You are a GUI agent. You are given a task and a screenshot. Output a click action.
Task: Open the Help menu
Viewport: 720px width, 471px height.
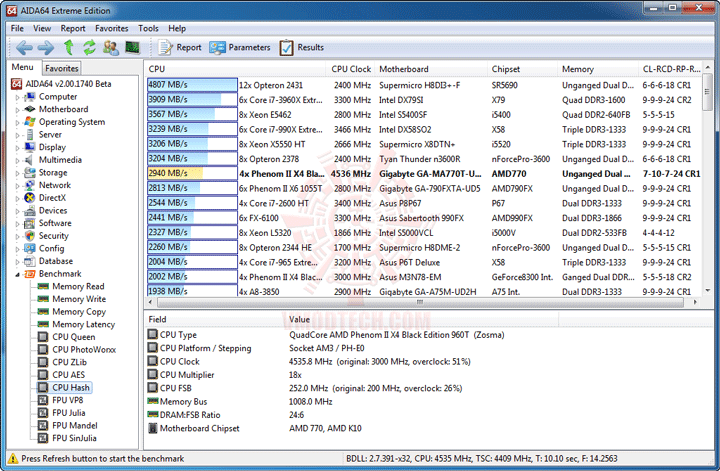(177, 28)
